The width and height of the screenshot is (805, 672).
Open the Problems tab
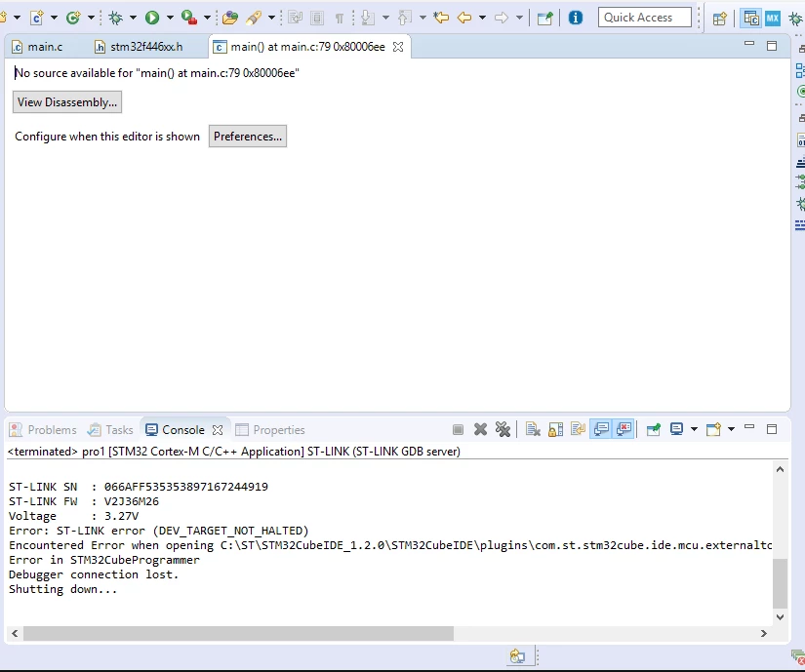(x=44, y=430)
